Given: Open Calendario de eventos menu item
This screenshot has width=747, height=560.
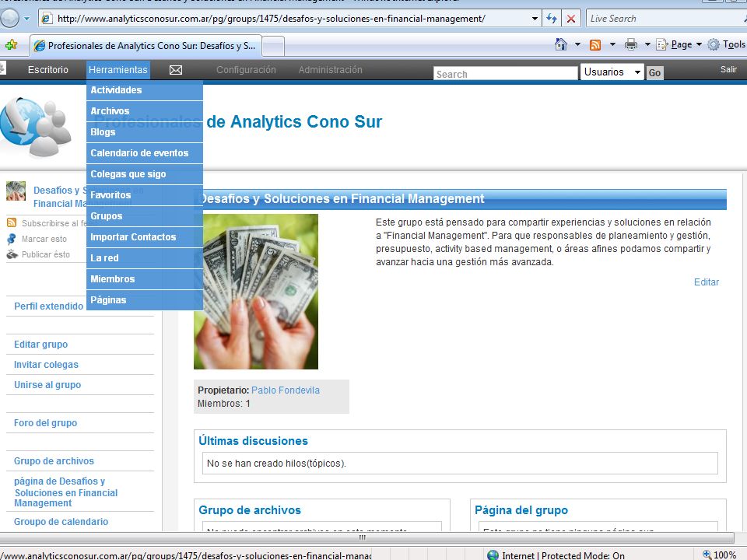Looking at the screenshot, I should [x=145, y=153].
